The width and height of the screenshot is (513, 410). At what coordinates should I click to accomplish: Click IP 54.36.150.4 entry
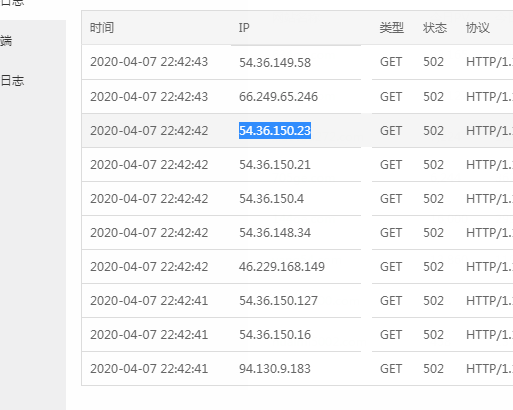[271, 199]
